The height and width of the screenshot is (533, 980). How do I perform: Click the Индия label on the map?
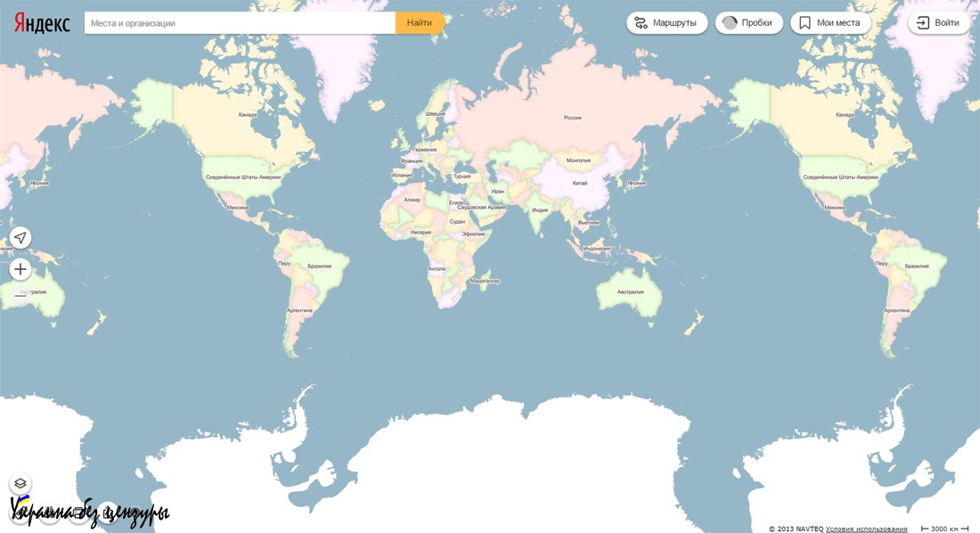pyautogui.click(x=540, y=210)
